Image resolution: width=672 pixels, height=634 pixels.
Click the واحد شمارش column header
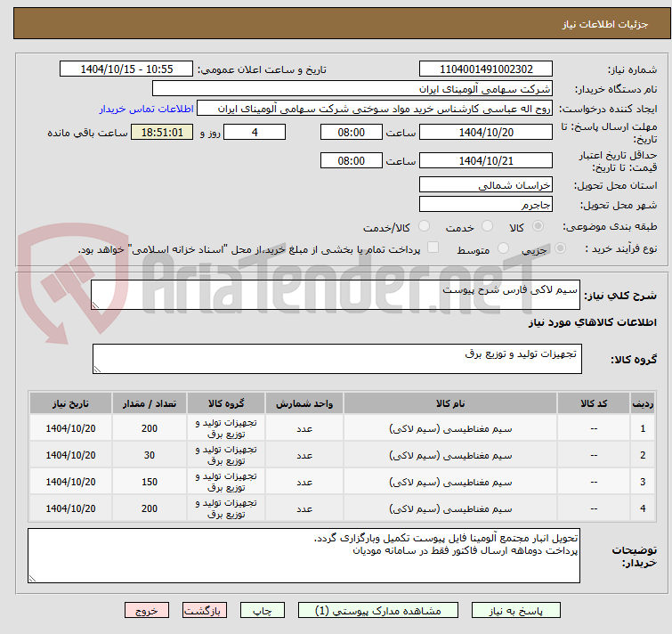pos(304,403)
